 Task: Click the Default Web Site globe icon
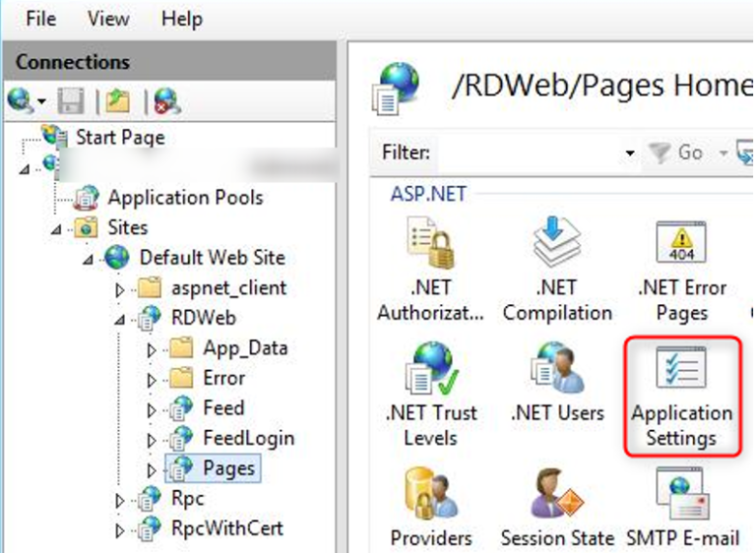(117, 258)
